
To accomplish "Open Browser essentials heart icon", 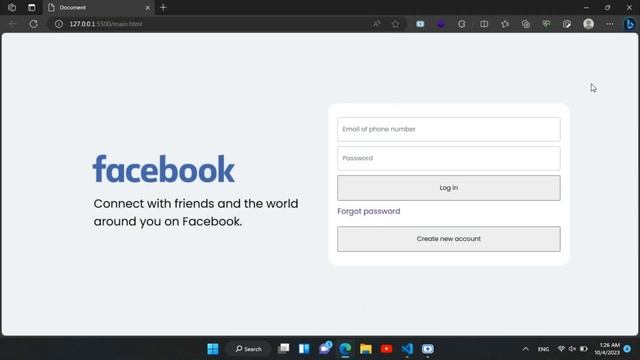I will pos(546,24).
